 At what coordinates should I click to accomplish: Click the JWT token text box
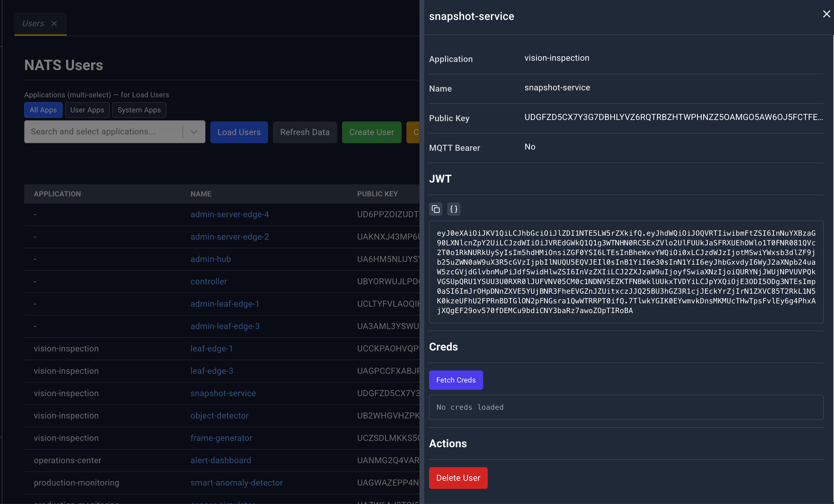click(x=626, y=272)
